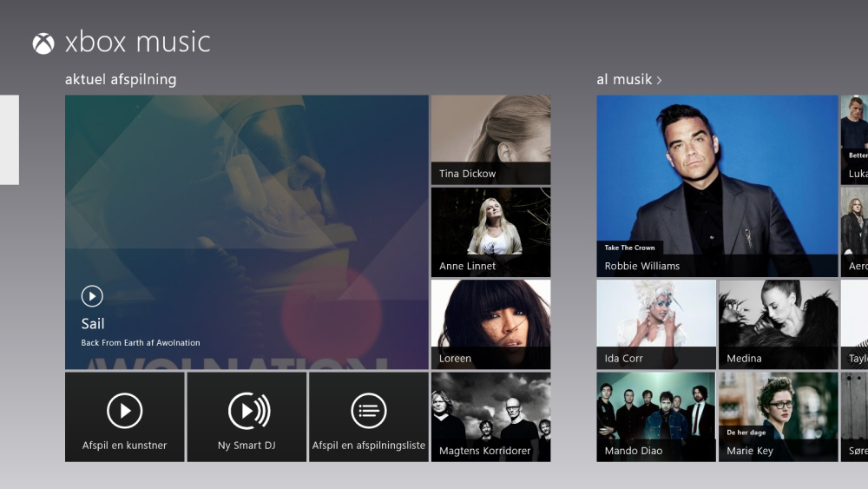Click the Afspil en kunstner play icon

(124, 411)
